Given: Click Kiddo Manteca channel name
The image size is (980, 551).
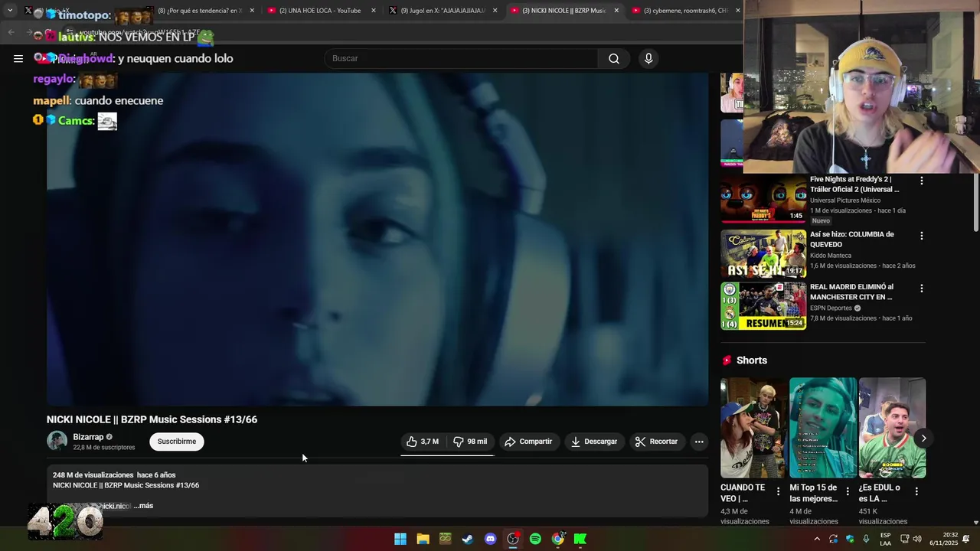Looking at the screenshot, I should point(831,256).
